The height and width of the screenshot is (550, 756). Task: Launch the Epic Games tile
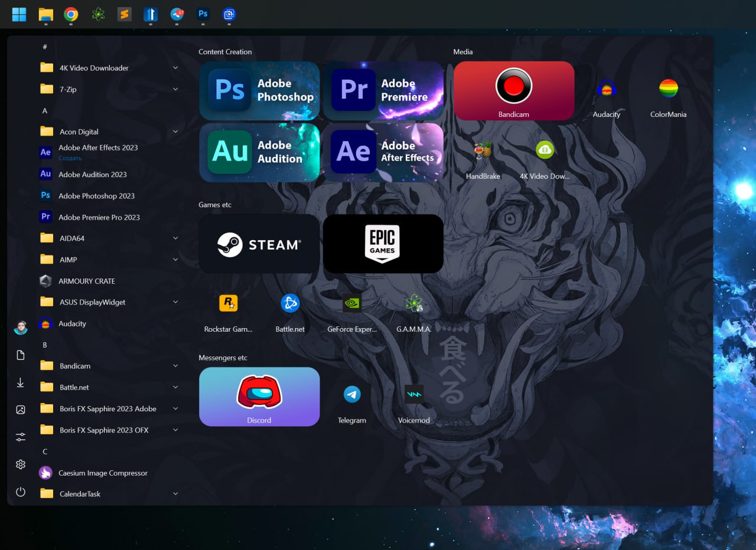383,244
